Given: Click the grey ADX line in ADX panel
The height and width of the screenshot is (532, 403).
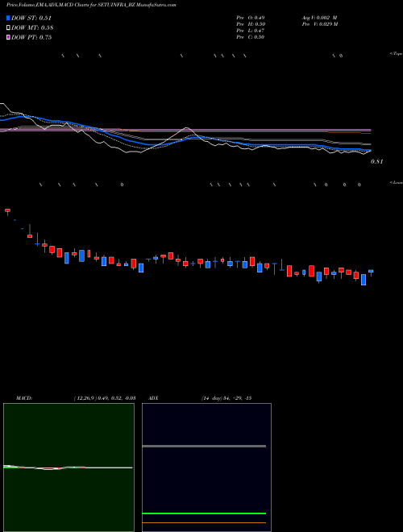Looking at the screenshot, I should (204, 447).
